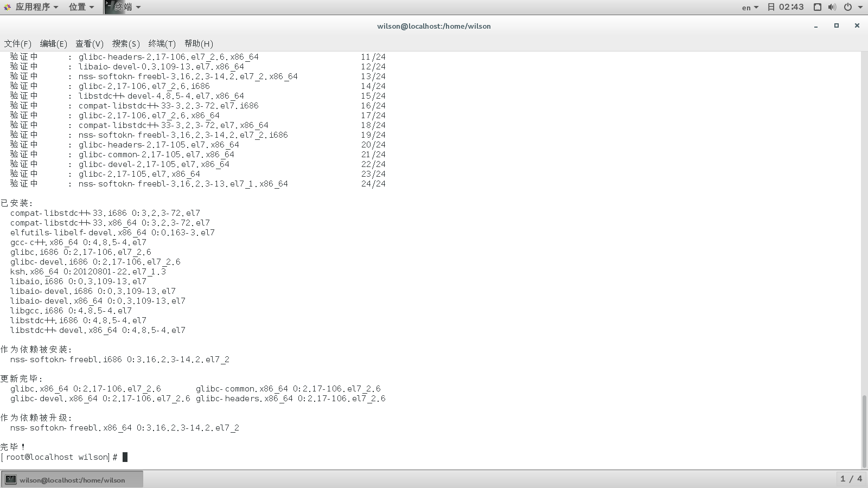Click the text 完毕!
868x488 pixels.
click(13, 447)
